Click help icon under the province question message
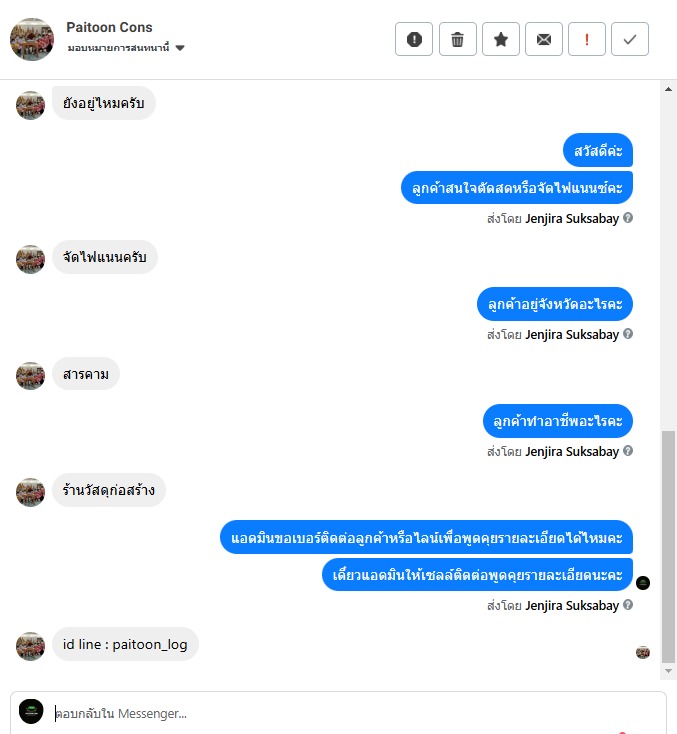Screen dimensions: 677x734 pyautogui.click(x=628, y=334)
